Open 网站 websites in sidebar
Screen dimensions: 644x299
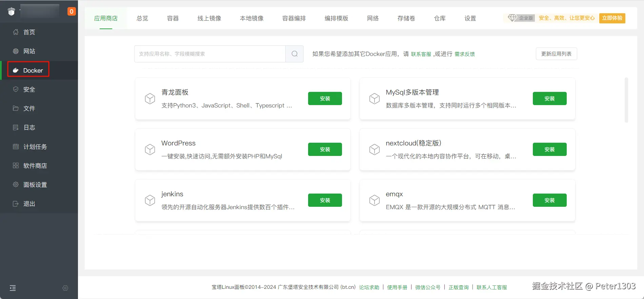pos(39,51)
